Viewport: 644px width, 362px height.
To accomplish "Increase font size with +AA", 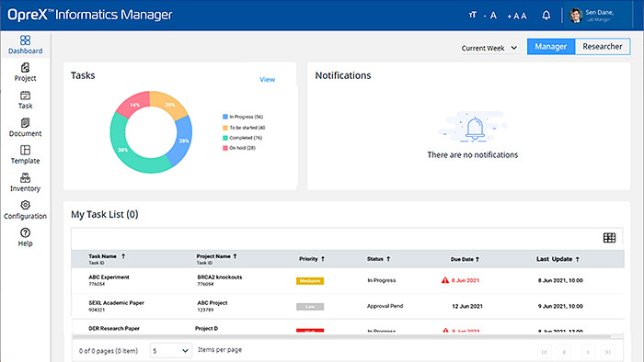I will (517, 16).
